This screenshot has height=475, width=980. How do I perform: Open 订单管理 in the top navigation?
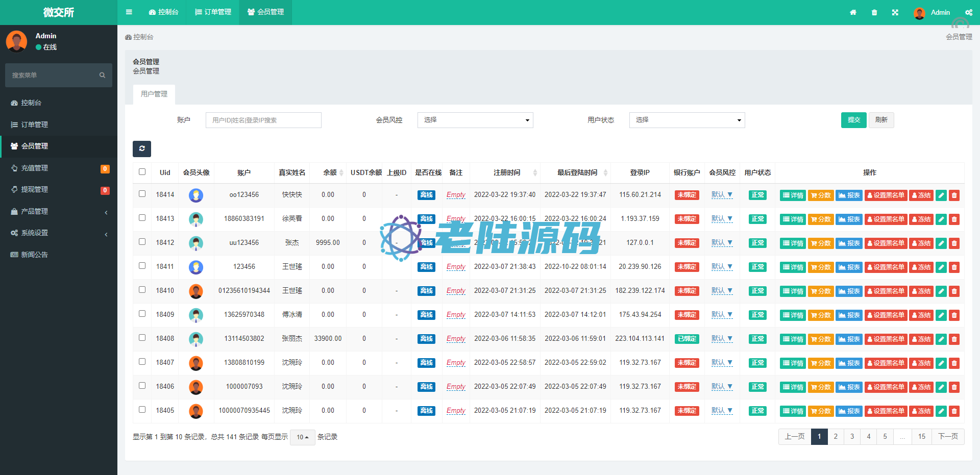[213, 12]
